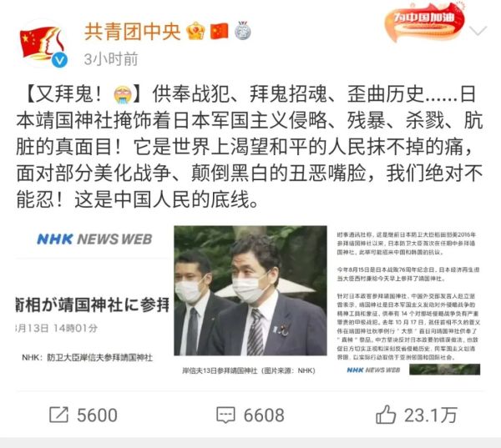The image size is (501, 448).
Task: Expand the post options chevron
Action: coord(478,31)
